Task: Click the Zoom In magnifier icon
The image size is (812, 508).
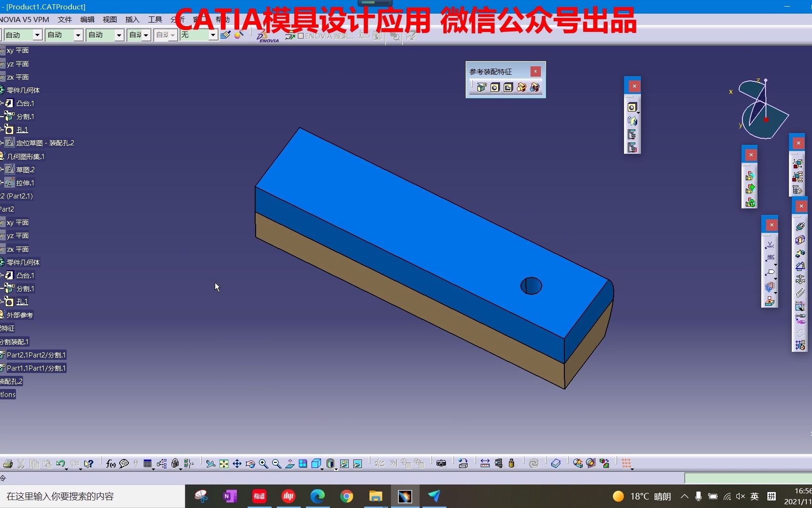Action: point(263,464)
